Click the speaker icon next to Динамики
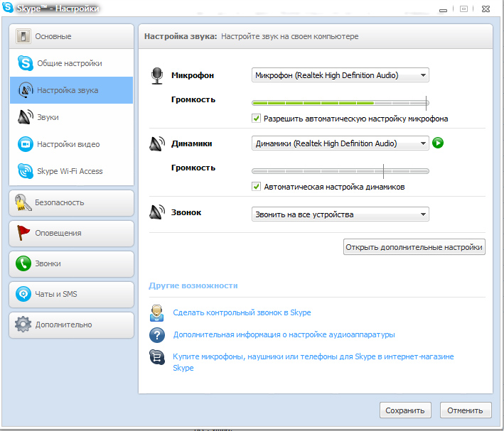Screen dimensions: 504x431 tap(157, 144)
